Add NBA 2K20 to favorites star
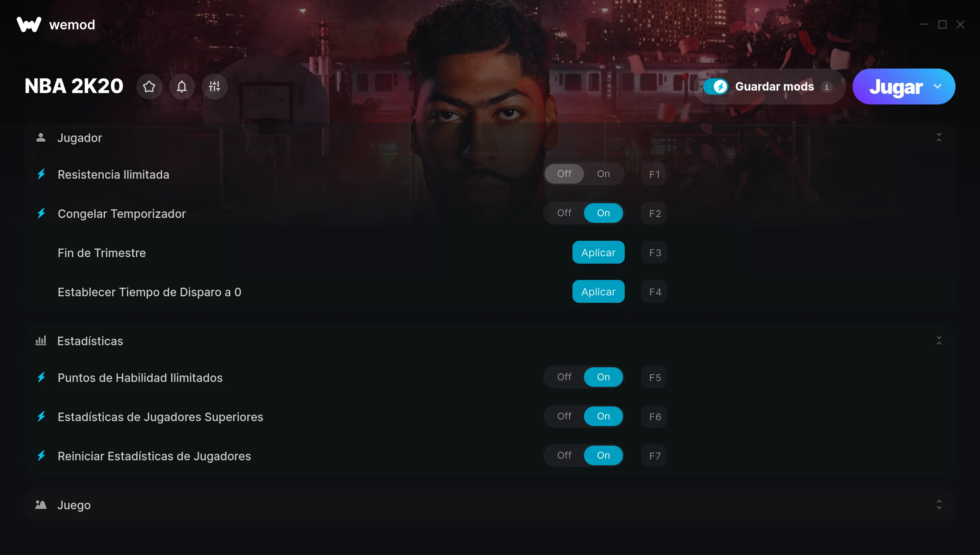 click(149, 87)
